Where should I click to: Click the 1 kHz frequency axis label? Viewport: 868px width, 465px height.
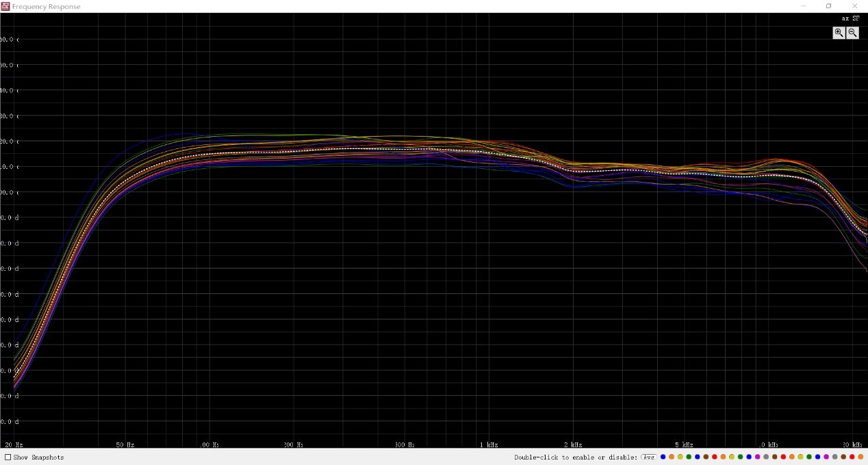point(488,444)
